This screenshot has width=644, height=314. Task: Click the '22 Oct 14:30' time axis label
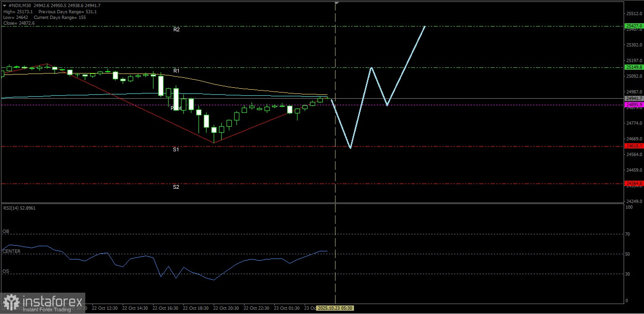tap(135, 308)
